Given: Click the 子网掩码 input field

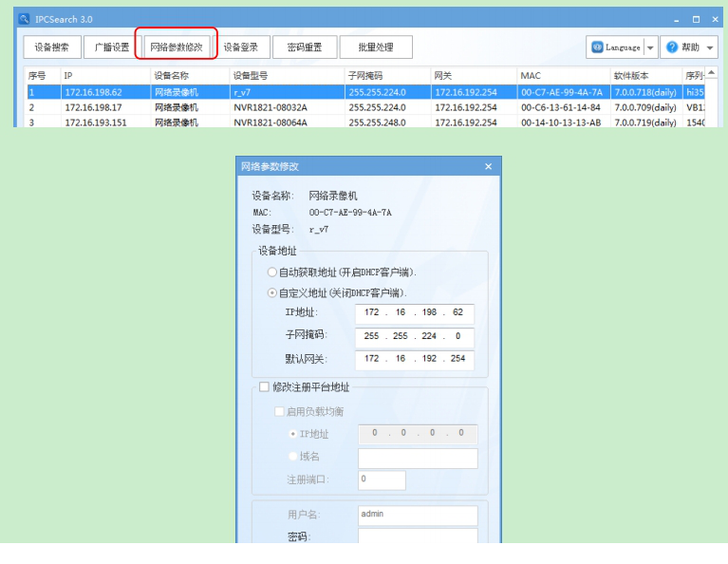Looking at the screenshot, I should tap(415, 336).
